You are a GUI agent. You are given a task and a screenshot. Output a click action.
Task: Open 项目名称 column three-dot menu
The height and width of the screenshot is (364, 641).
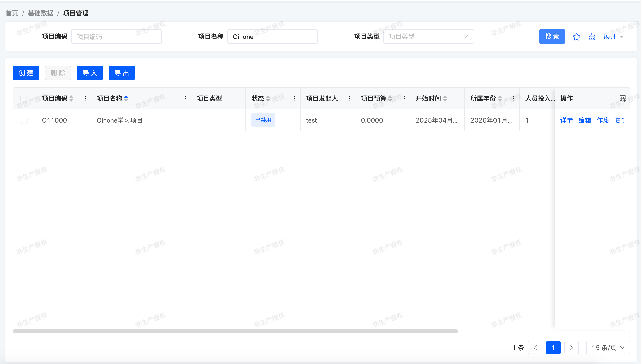(185, 98)
